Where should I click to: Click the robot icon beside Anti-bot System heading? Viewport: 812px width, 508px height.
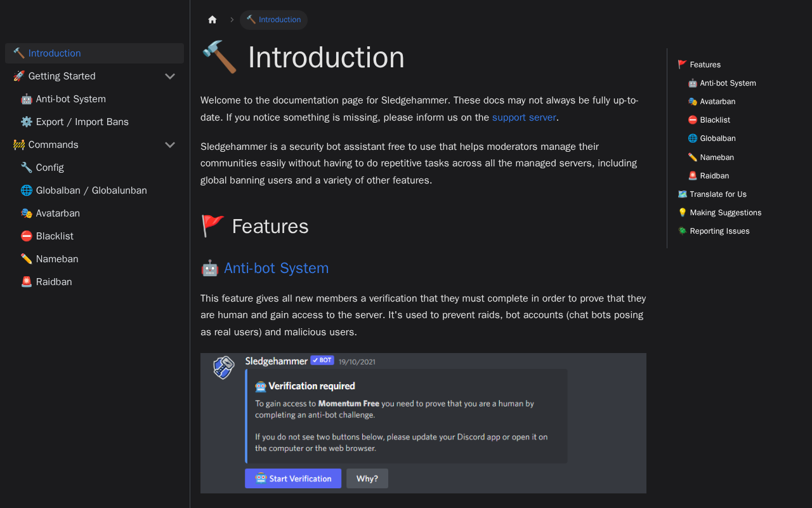[209, 269]
